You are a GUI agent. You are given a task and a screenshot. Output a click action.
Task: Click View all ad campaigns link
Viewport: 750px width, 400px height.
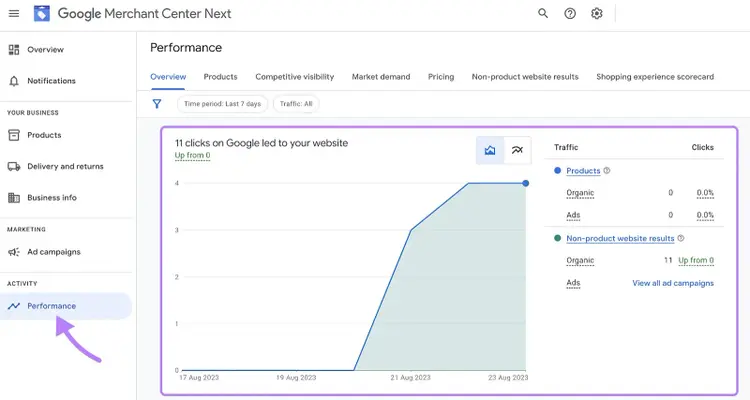coord(673,283)
